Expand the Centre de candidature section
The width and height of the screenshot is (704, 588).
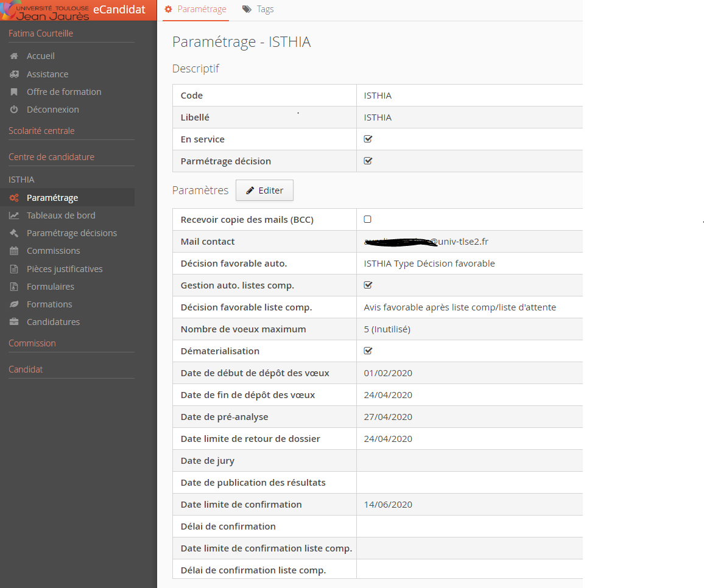click(x=51, y=156)
